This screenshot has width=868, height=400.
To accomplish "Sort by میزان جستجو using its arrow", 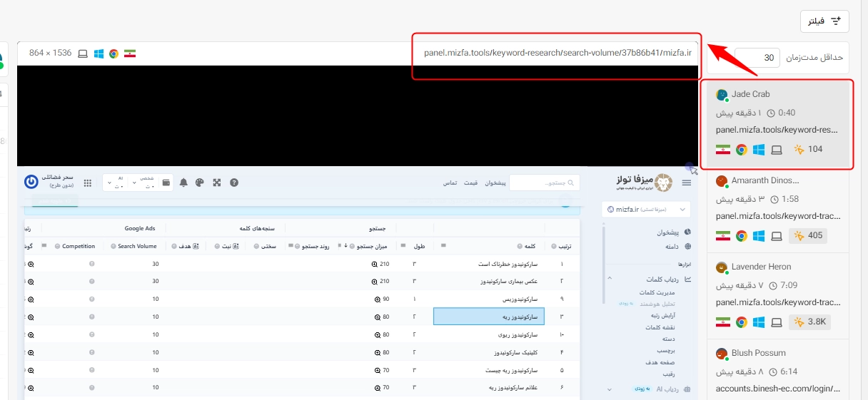I will pyautogui.click(x=346, y=246).
